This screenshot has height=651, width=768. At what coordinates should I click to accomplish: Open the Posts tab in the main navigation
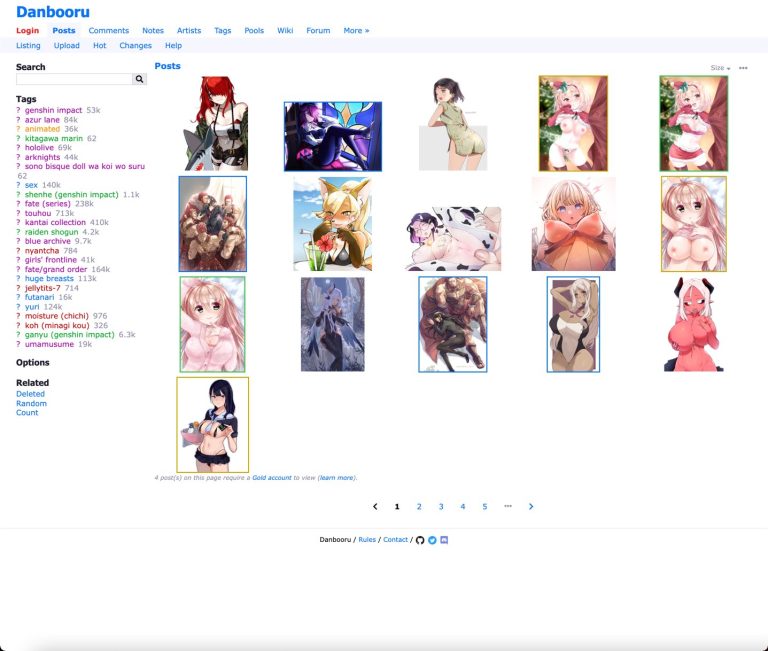(64, 30)
